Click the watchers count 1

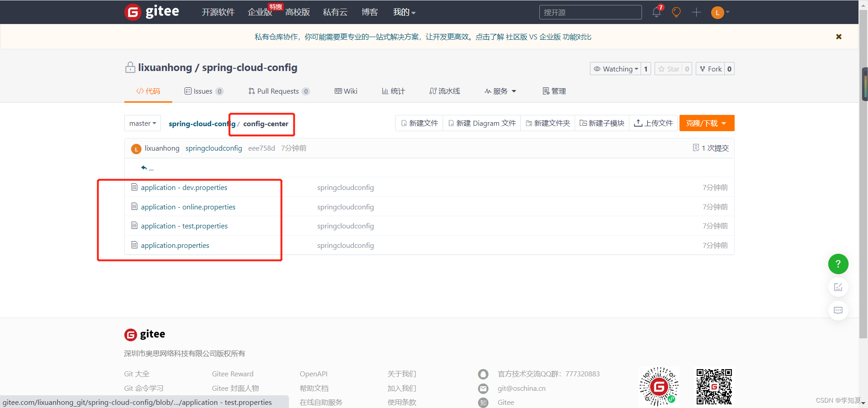(646, 69)
